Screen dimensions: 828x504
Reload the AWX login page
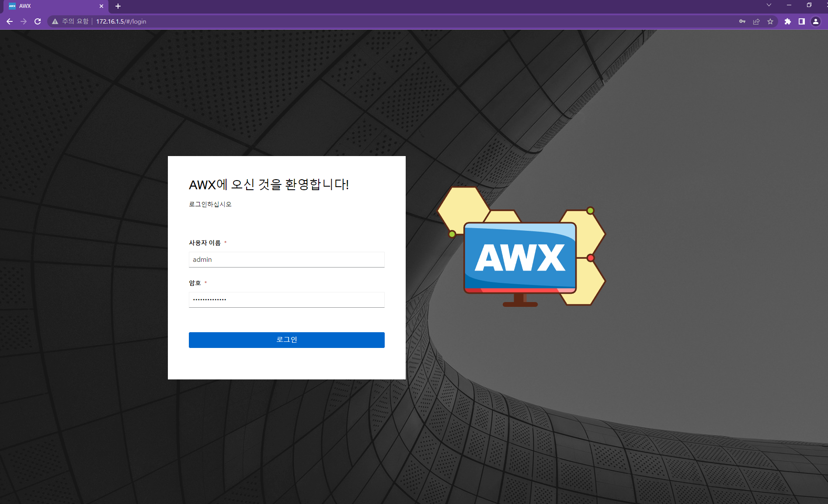coord(38,21)
